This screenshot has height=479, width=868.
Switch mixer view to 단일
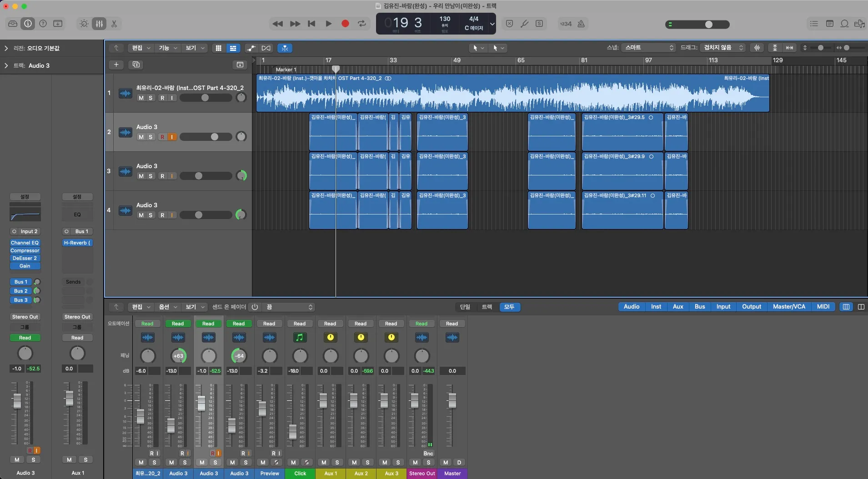pyautogui.click(x=465, y=307)
